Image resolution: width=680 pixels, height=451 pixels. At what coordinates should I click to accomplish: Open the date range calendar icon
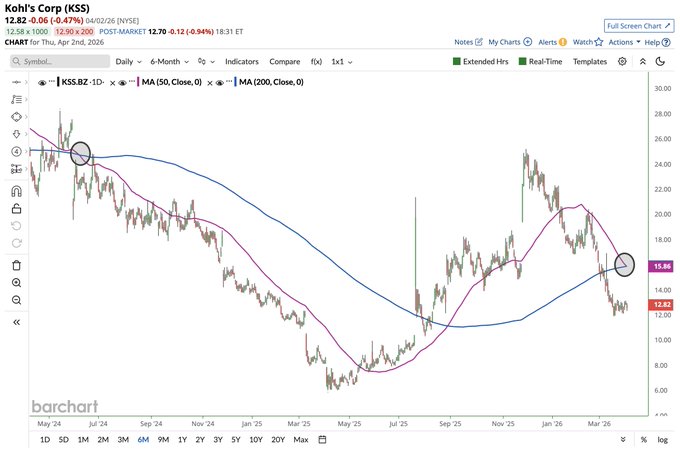[322, 439]
